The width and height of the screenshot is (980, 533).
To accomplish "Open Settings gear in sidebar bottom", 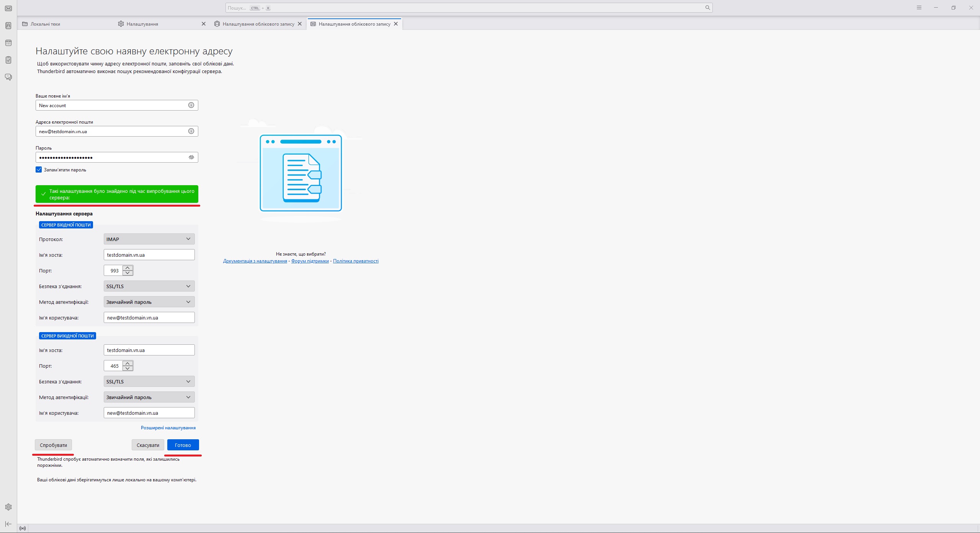I will click(x=8, y=507).
